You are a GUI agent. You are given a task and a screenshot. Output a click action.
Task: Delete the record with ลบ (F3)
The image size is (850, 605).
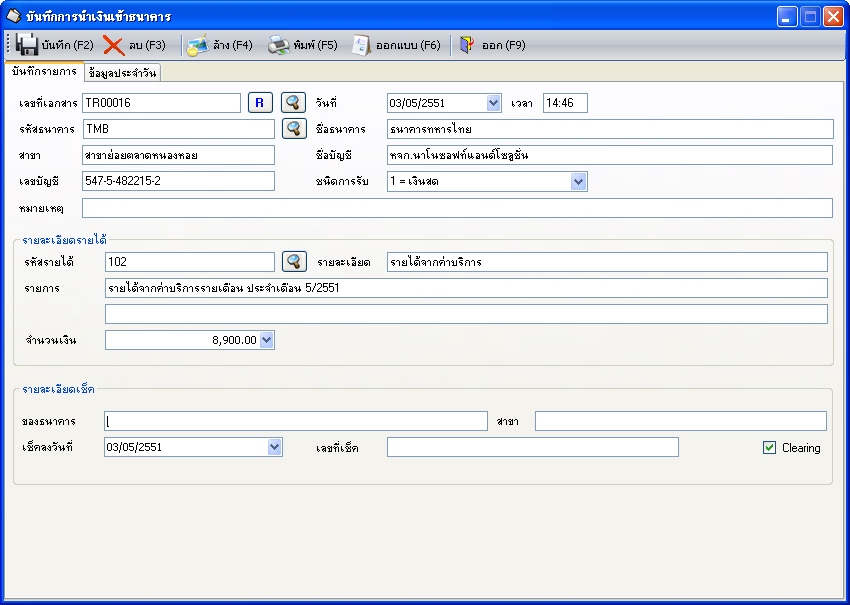point(134,45)
